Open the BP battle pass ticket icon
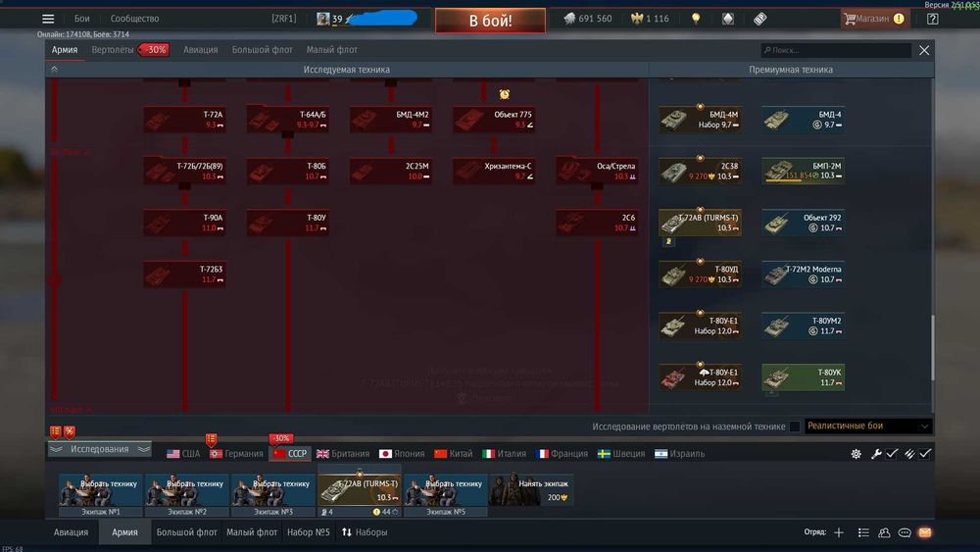The image size is (980, 552). coord(760,19)
